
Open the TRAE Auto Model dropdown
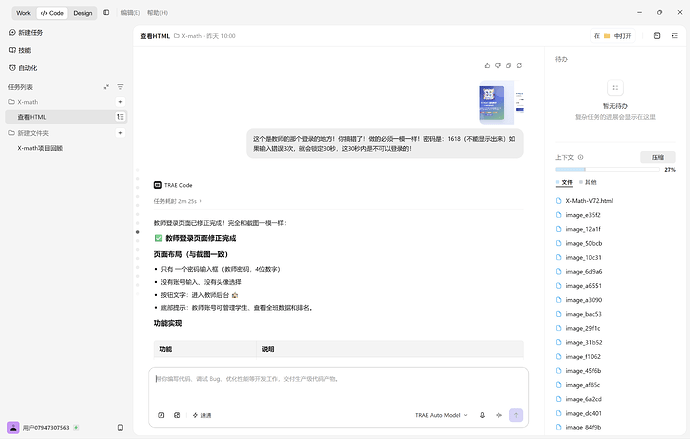pyautogui.click(x=441, y=415)
